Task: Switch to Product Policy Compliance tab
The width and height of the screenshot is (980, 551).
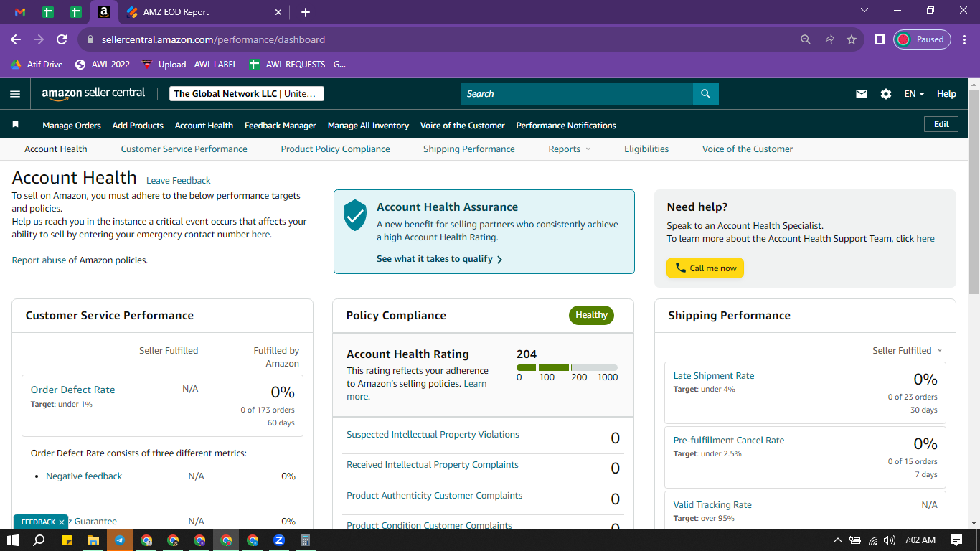Action: click(x=335, y=149)
